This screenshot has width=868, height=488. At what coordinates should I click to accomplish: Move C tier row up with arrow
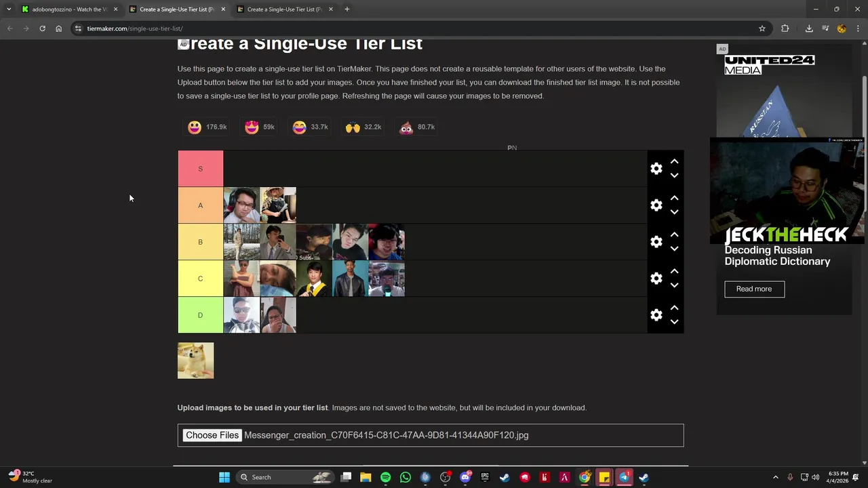click(674, 272)
